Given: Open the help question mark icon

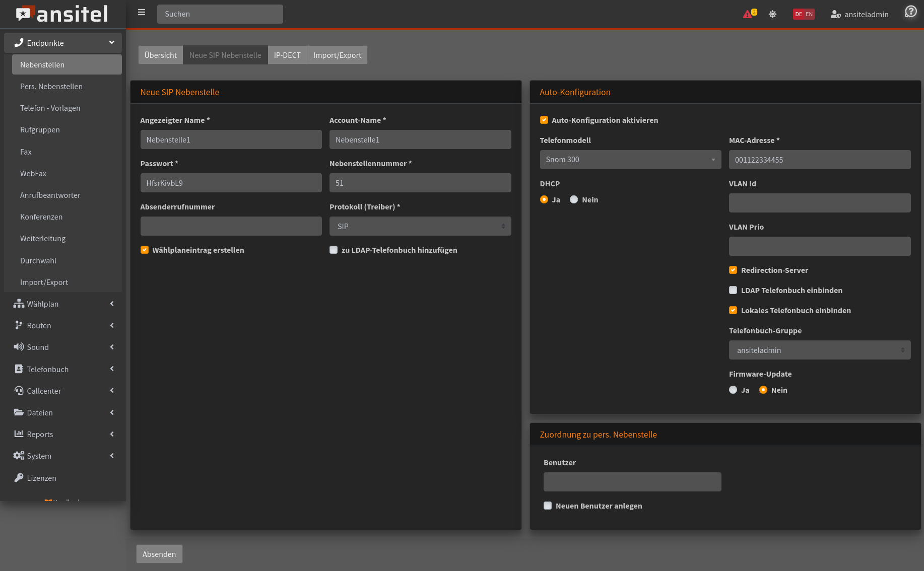Looking at the screenshot, I should tap(910, 12).
